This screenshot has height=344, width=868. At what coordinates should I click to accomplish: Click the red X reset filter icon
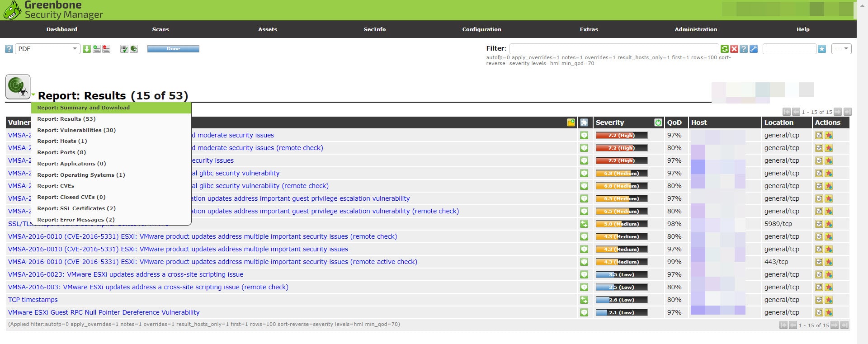coord(734,49)
